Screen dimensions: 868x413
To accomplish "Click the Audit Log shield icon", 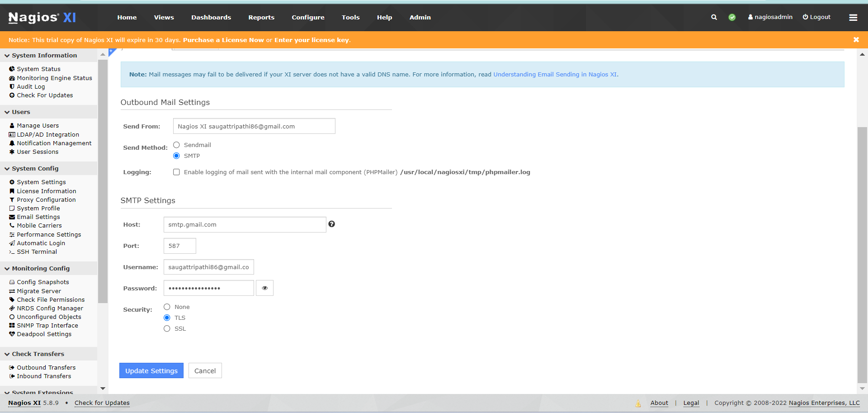I will tap(12, 86).
